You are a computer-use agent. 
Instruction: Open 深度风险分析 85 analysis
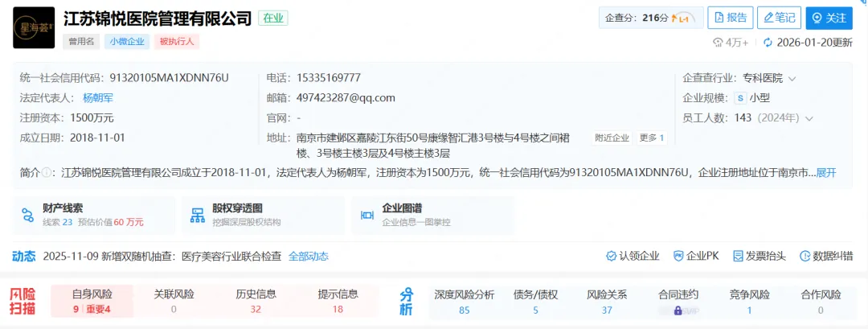coord(465,302)
